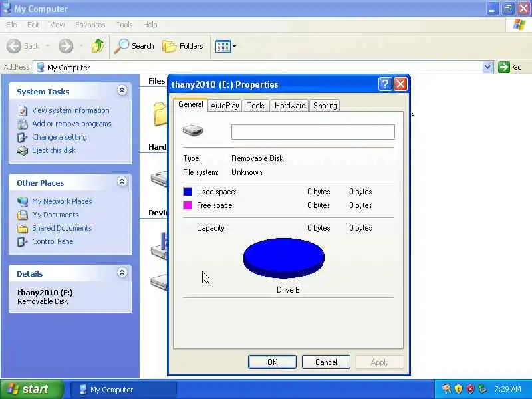Open the View menu
The width and height of the screenshot is (532, 399).
pos(57,25)
